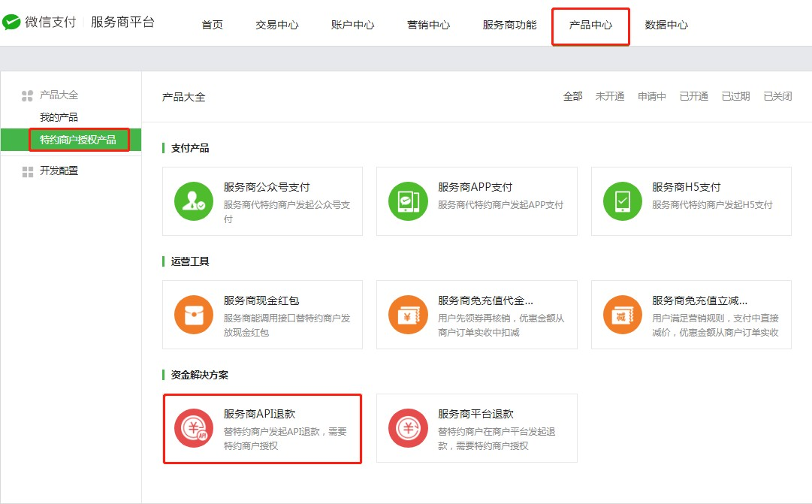
Task: Open the 服务商功能 navigation tab
Action: click(509, 25)
